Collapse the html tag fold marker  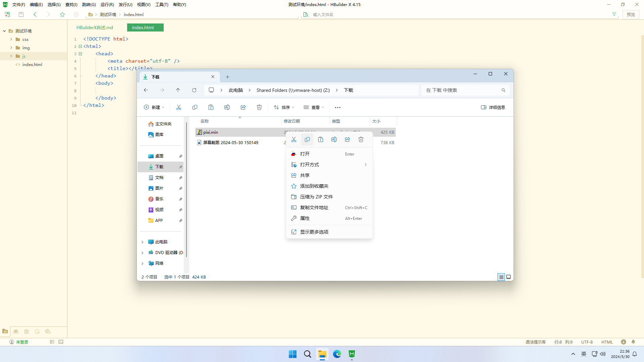[x=80, y=46]
